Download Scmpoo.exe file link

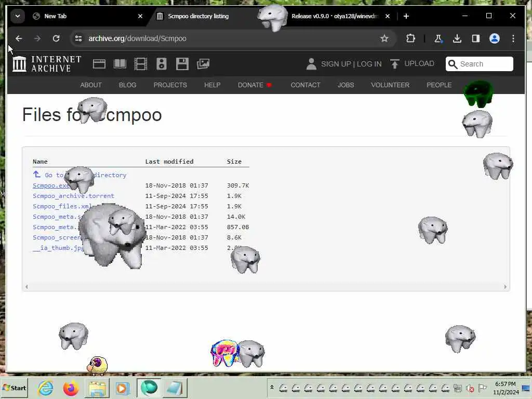coord(51,185)
